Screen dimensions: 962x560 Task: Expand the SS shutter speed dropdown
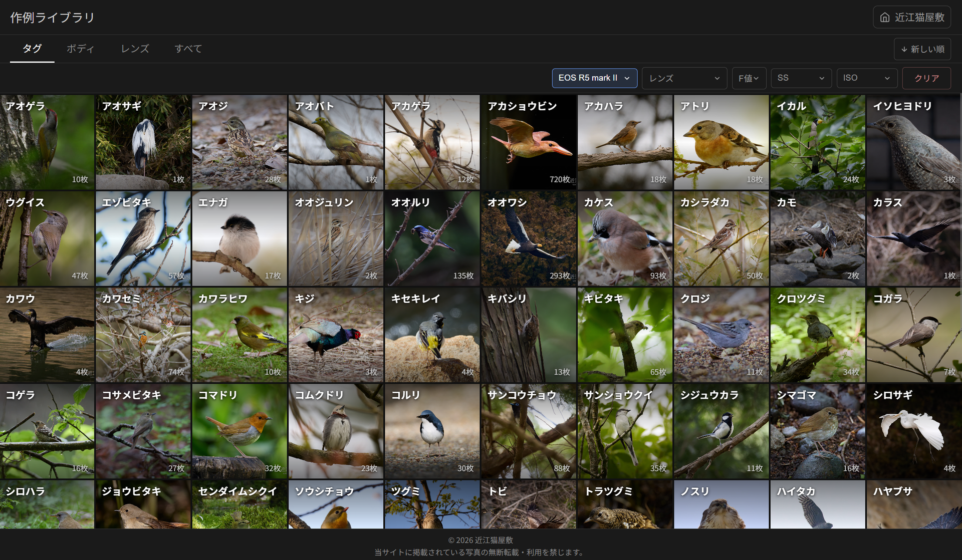coord(801,78)
